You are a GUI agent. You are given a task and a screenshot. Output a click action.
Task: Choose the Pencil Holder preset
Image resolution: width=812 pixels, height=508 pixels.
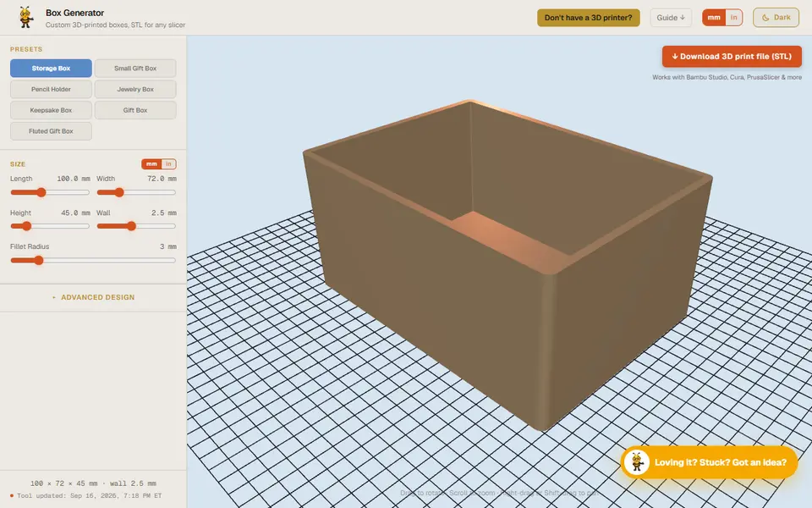point(51,89)
